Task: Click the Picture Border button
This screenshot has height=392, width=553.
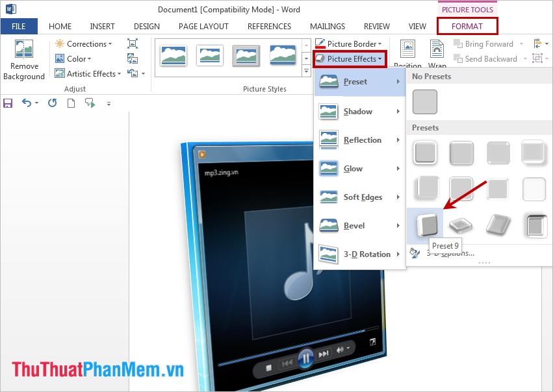Action: (x=349, y=43)
